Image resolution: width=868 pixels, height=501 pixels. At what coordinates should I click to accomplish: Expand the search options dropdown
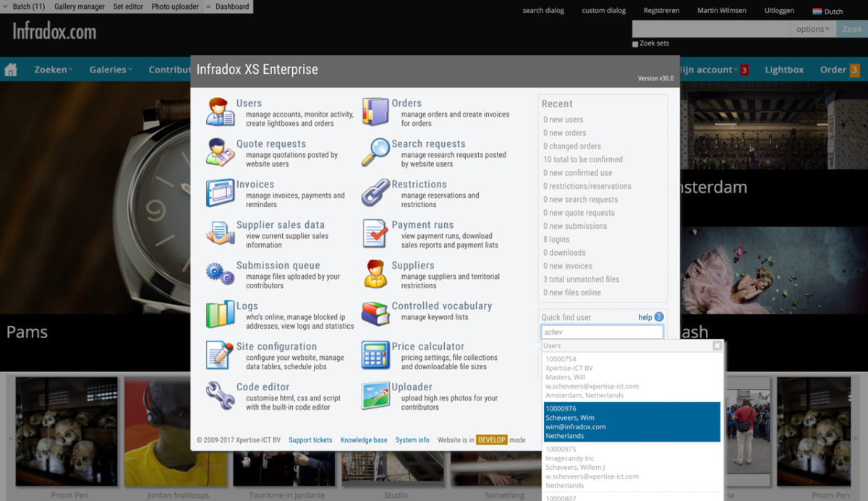tap(813, 29)
